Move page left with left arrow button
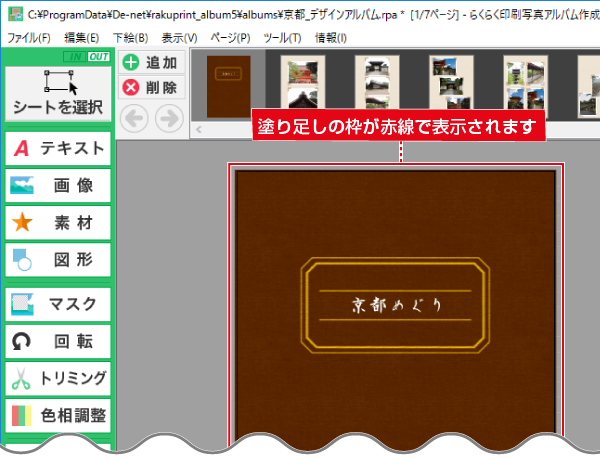The height and width of the screenshot is (460, 600). [x=134, y=119]
